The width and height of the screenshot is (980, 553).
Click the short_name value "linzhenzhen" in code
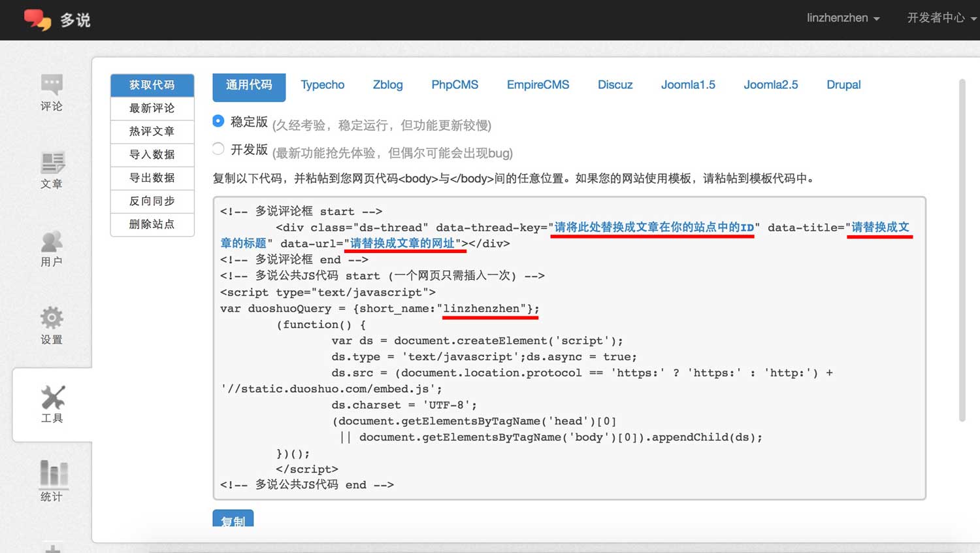(485, 309)
